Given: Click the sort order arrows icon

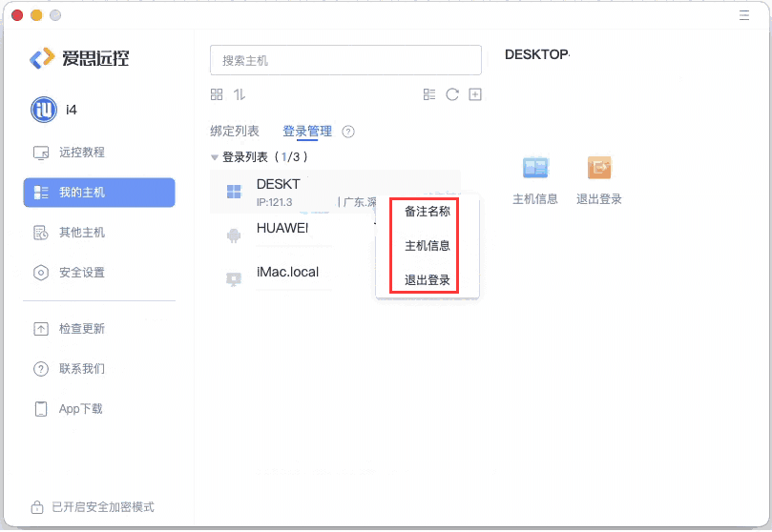Looking at the screenshot, I should click(x=240, y=94).
